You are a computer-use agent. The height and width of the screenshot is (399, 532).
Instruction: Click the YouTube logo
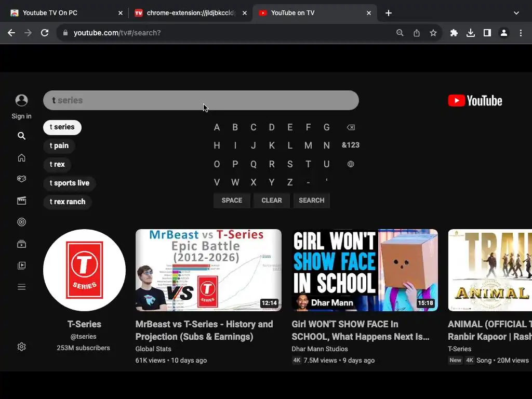475,101
